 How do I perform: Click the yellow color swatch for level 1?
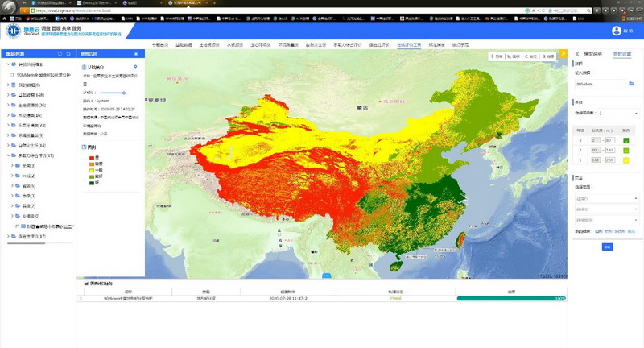pyautogui.click(x=625, y=160)
